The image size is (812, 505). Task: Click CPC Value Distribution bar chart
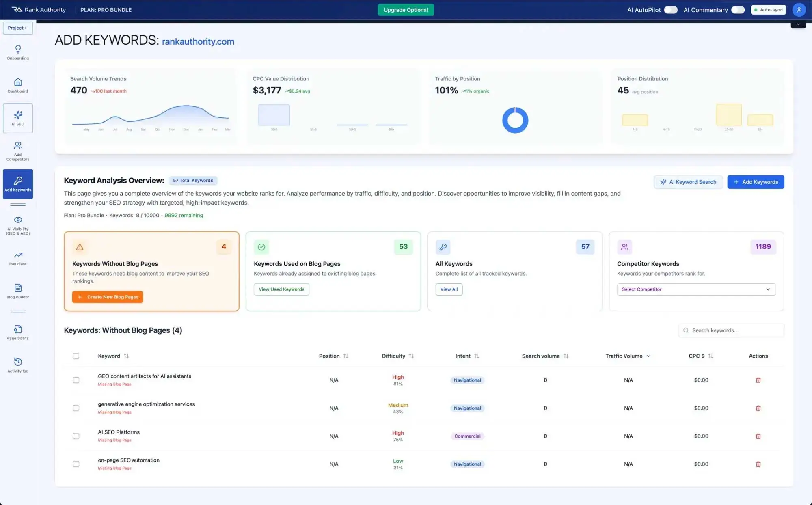pyautogui.click(x=333, y=117)
